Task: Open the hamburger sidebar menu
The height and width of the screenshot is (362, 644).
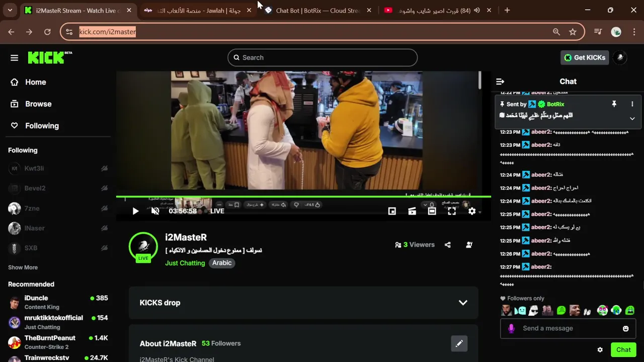Action: (x=14, y=58)
